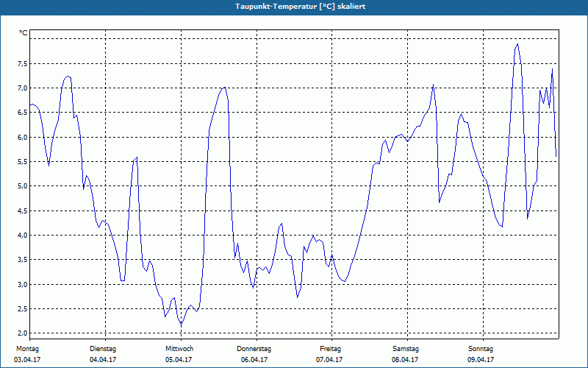The width and height of the screenshot is (588, 368).
Task: Select the 'Freitag' day label
Action: point(330,349)
